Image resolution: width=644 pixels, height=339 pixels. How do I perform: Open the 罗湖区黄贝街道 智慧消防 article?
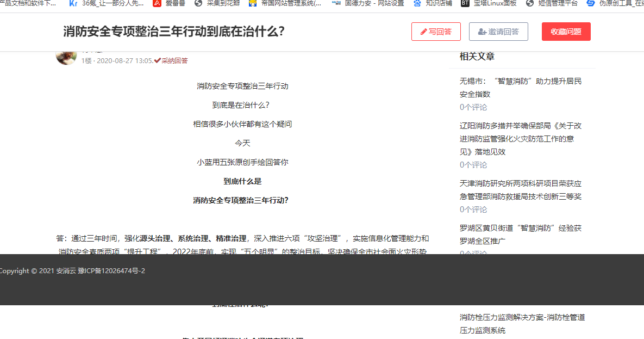point(520,234)
